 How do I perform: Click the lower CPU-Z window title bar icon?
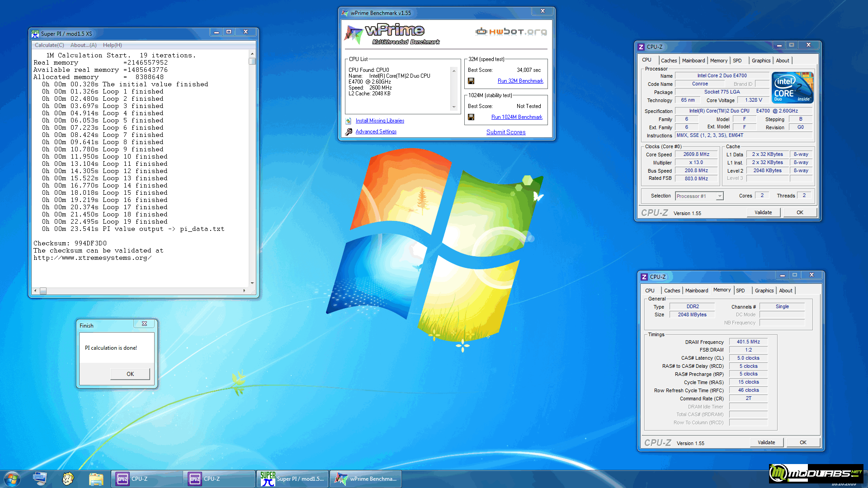tap(644, 277)
